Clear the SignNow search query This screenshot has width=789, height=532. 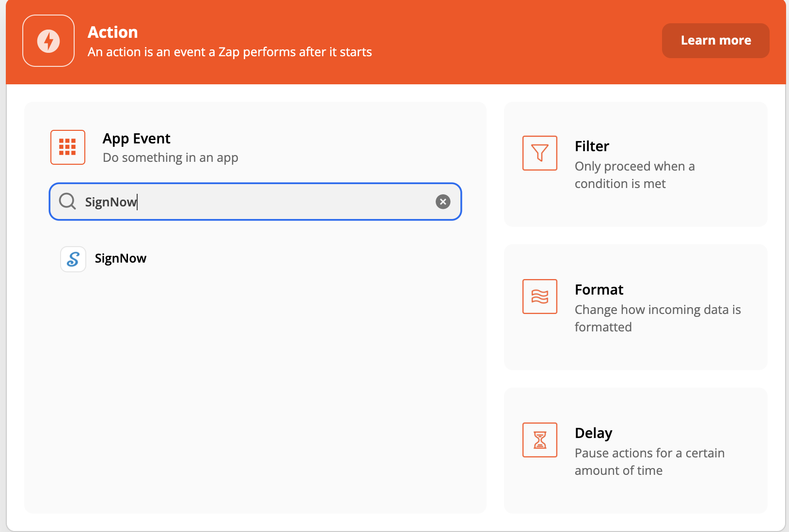(x=442, y=202)
